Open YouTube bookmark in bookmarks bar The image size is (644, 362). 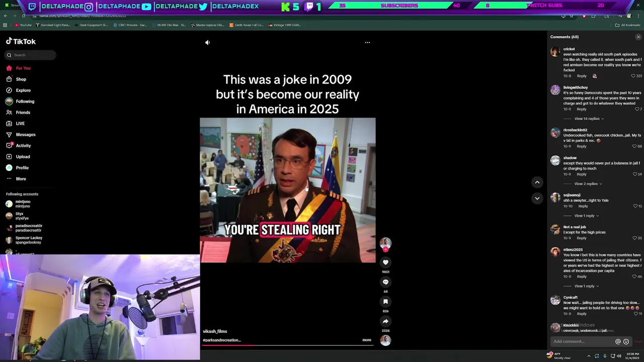[23, 25]
